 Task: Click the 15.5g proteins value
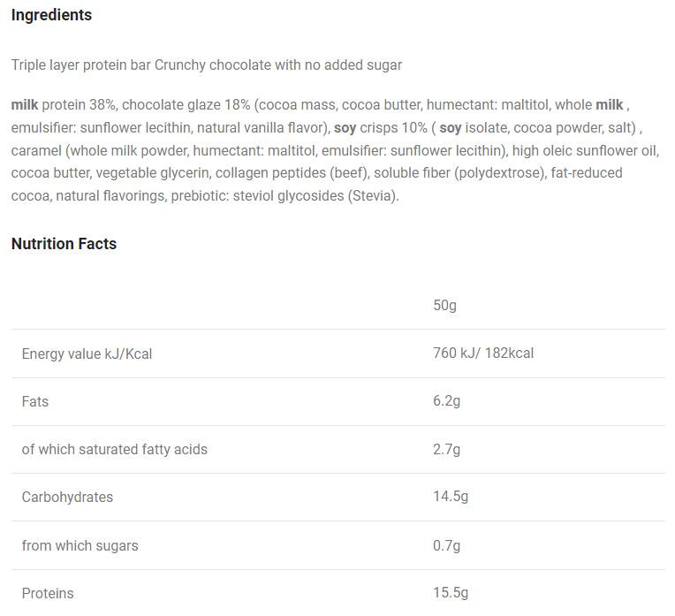coord(451,593)
